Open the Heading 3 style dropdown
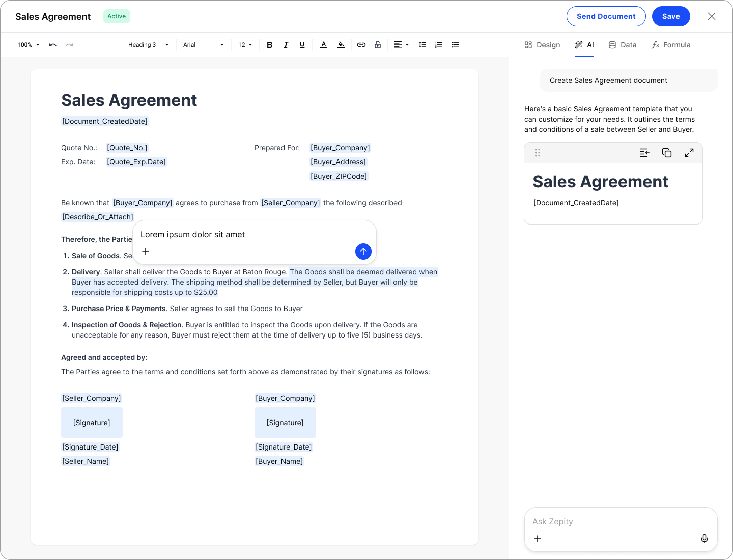The height and width of the screenshot is (560, 733). click(x=148, y=45)
